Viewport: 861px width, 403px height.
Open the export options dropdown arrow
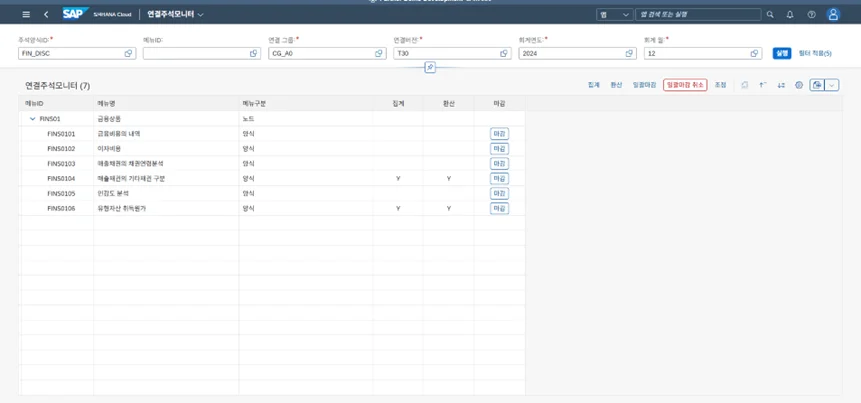pos(832,85)
